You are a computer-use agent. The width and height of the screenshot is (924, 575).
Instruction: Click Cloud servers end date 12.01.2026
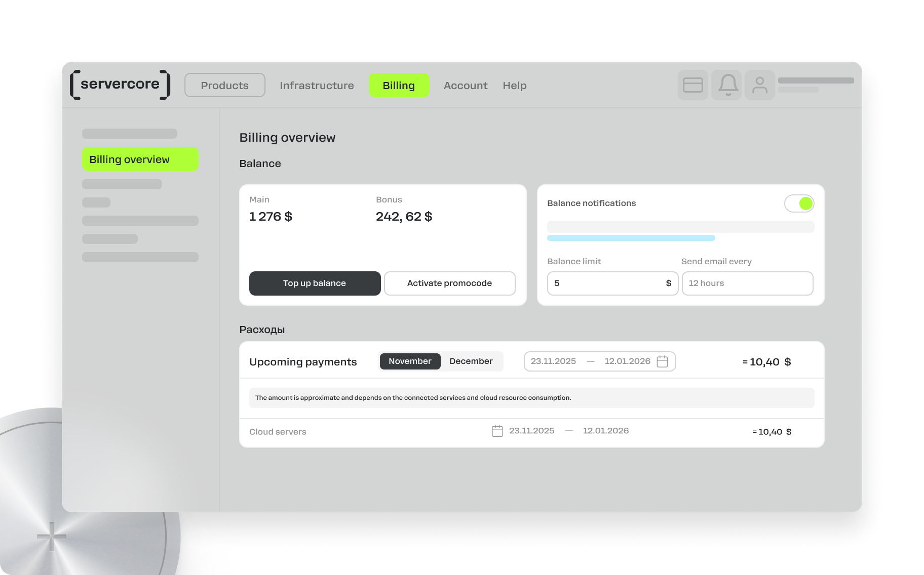605,431
